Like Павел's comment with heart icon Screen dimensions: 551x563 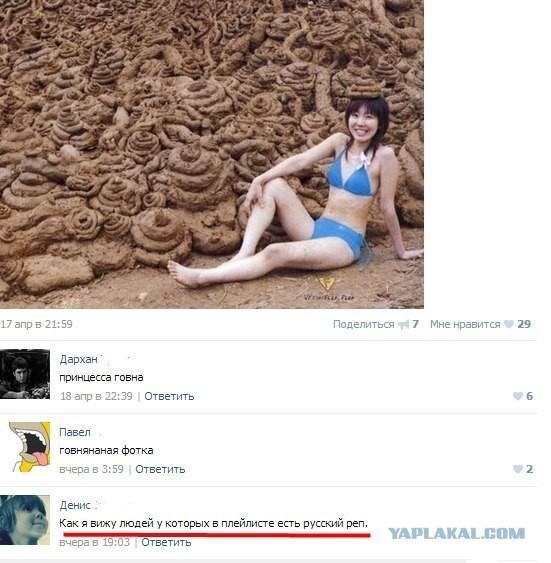[518, 469]
